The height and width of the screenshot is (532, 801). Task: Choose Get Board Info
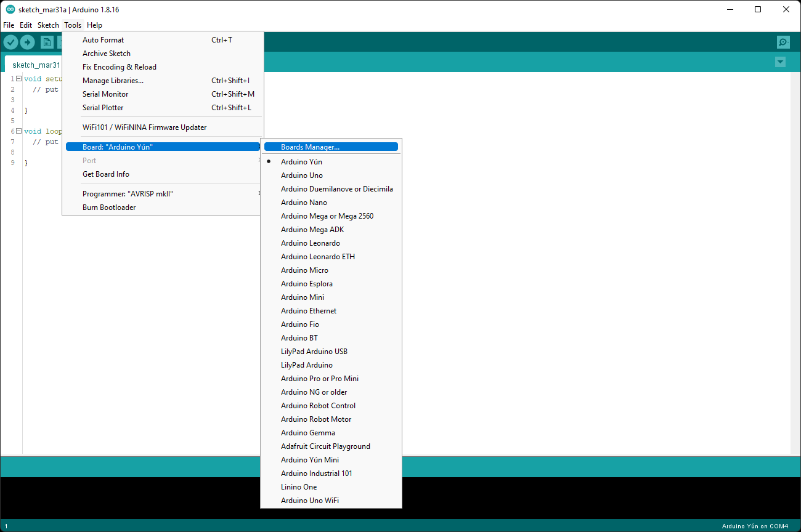(x=163, y=174)
